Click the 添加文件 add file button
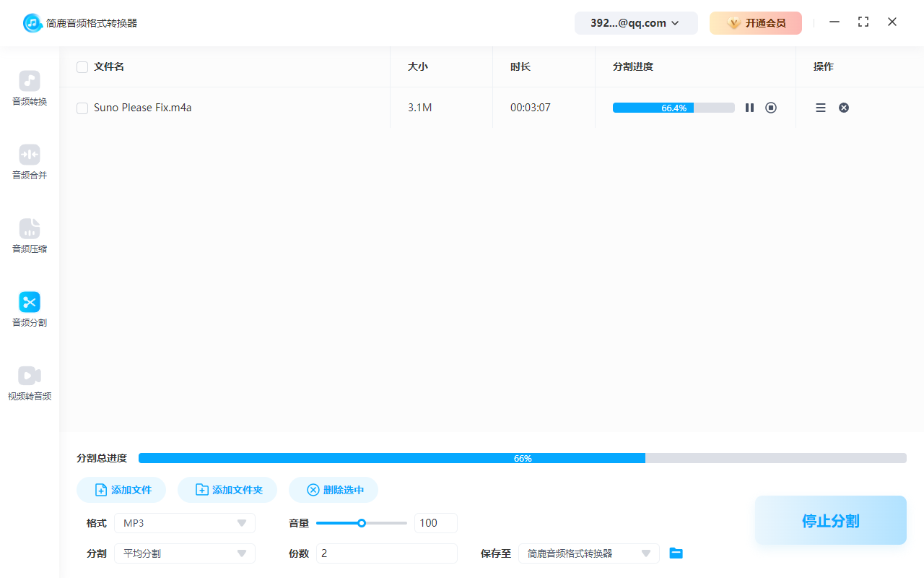Screen dimensions: 924x578 tap(121, 489)
